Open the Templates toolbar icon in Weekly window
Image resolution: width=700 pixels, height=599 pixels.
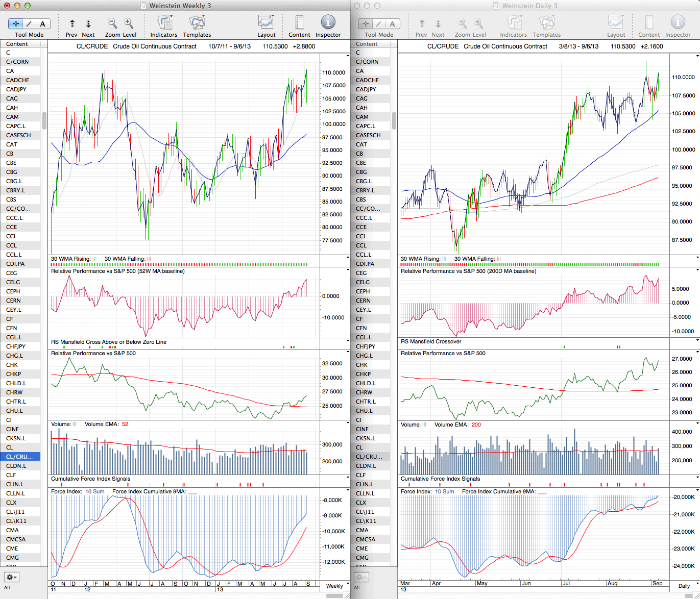[197, 23]
